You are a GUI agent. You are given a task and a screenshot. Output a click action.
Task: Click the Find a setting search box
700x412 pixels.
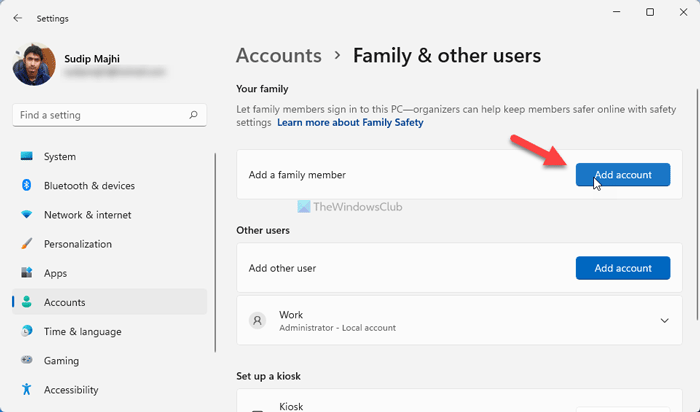tap(100, 116)
